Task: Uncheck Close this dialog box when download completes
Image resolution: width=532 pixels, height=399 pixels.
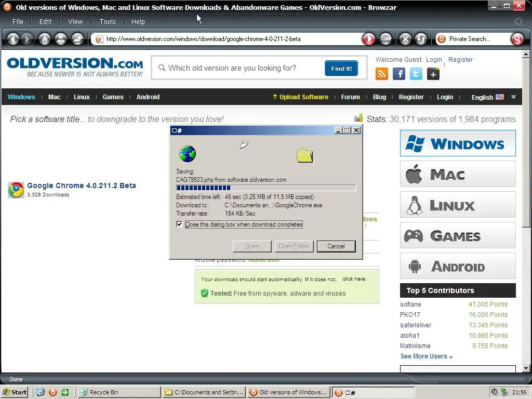Action: [179, 224]
